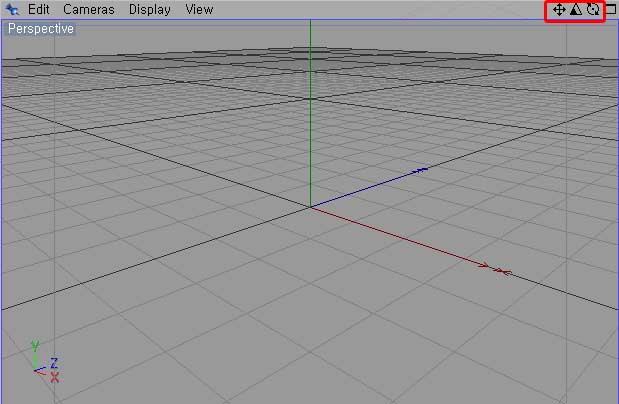Select the move camera four-arrow icon
Viewport: 619px width, 404px height.
point(559,9)
